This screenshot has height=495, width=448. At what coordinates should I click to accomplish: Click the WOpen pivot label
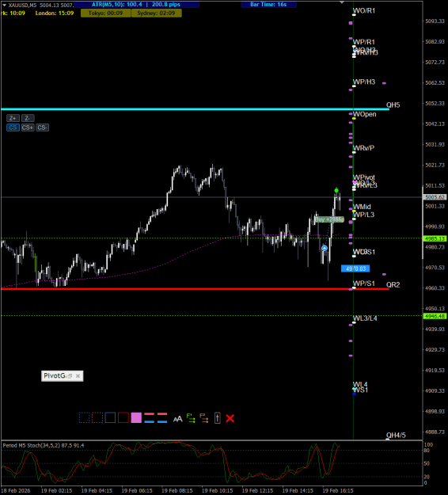[364, 114]
